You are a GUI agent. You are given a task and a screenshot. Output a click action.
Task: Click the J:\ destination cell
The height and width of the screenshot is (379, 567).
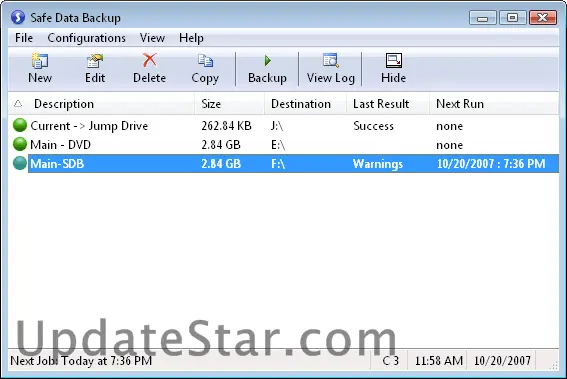(x=277, y=126)
